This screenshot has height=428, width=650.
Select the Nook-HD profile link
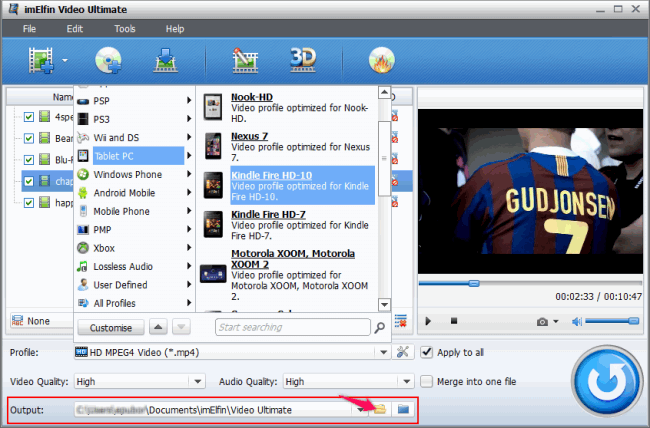pos(252,97)
